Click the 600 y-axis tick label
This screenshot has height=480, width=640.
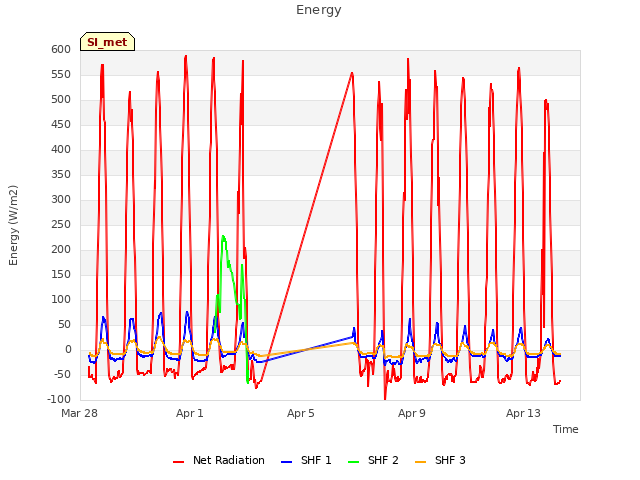click(x=61, y=50)
